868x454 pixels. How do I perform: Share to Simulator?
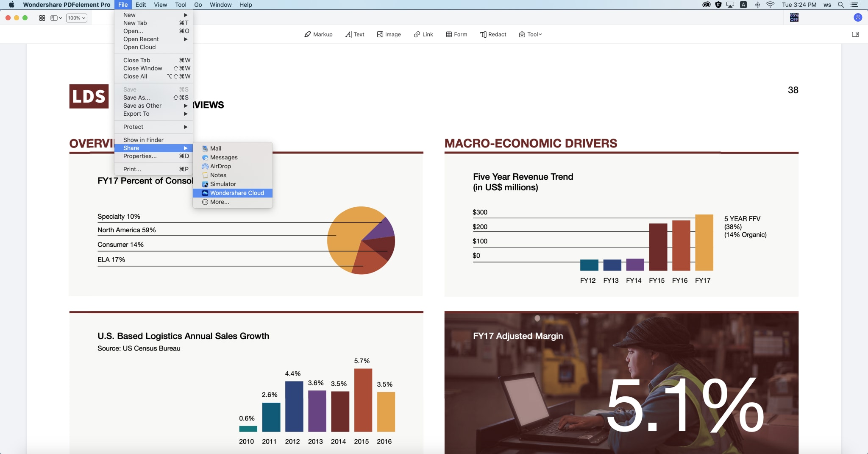(x=233, y=184)
